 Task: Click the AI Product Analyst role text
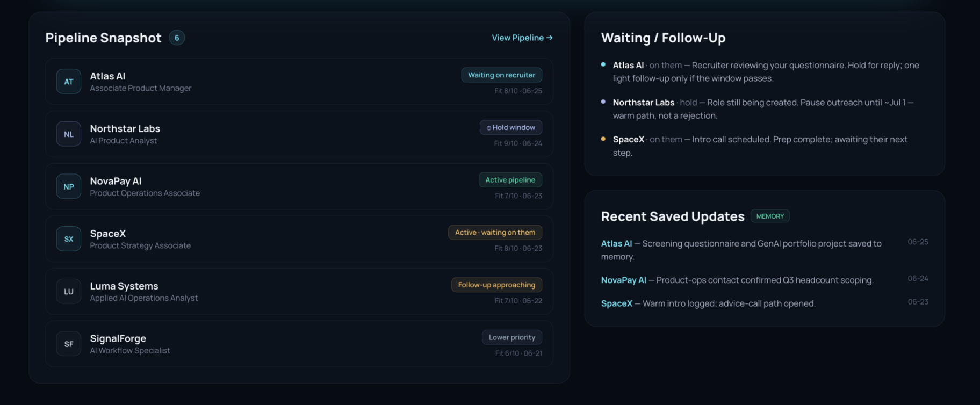tap(124, 141)
